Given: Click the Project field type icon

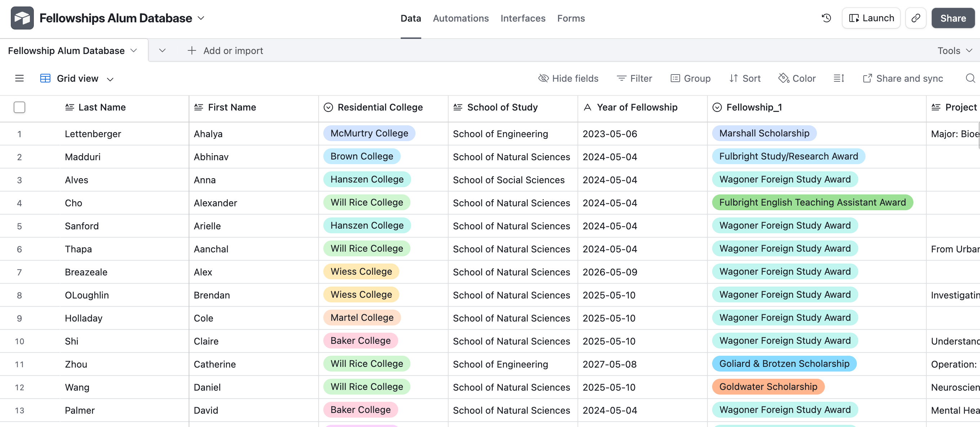Looking at the screenshot, I should (x=936, y=107).
